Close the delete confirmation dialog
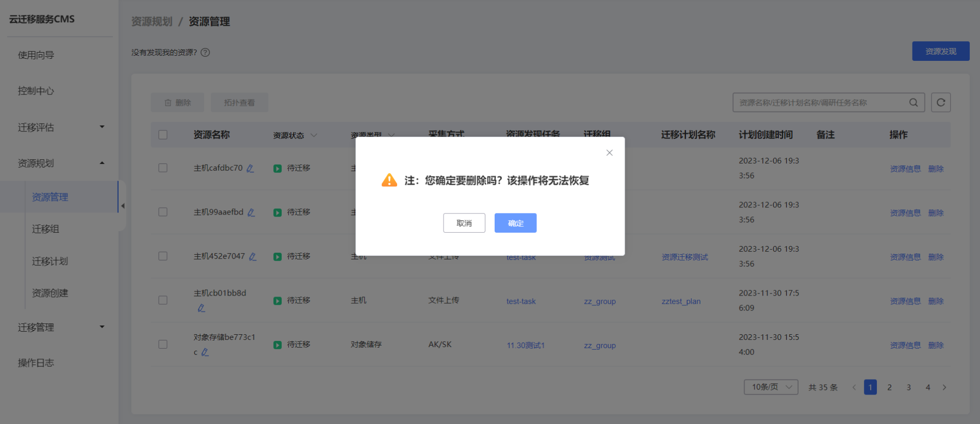980x424 pixels. click(x=609, y=153)
